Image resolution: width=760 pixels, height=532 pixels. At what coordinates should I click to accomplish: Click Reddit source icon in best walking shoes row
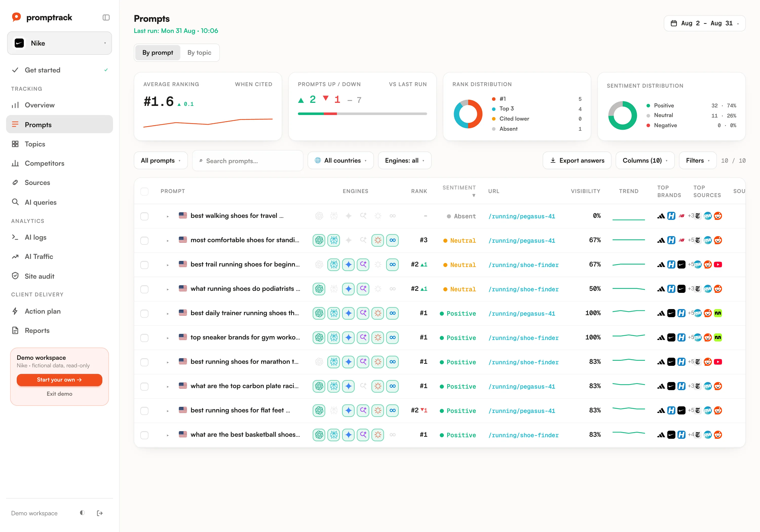click(718, 216)
